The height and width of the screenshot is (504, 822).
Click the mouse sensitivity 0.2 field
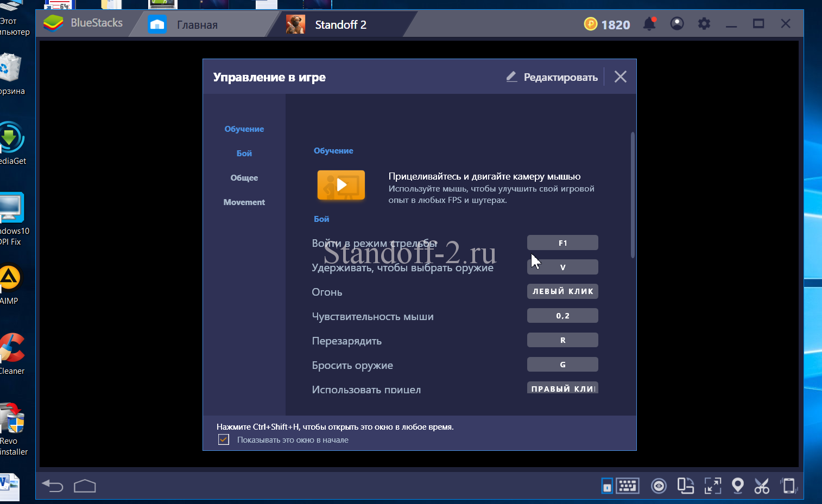[x=562, y=316]
